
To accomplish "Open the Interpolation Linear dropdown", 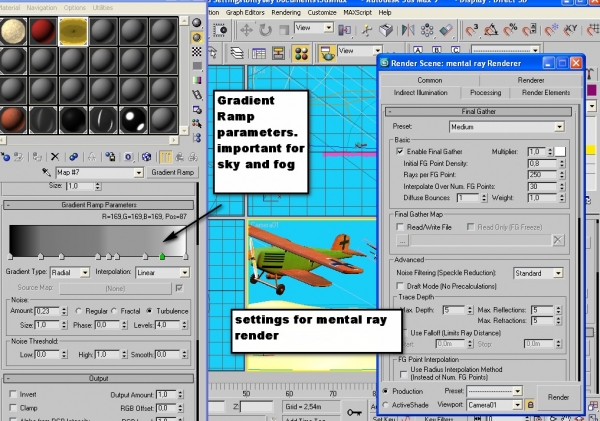I will coord(162,273).
